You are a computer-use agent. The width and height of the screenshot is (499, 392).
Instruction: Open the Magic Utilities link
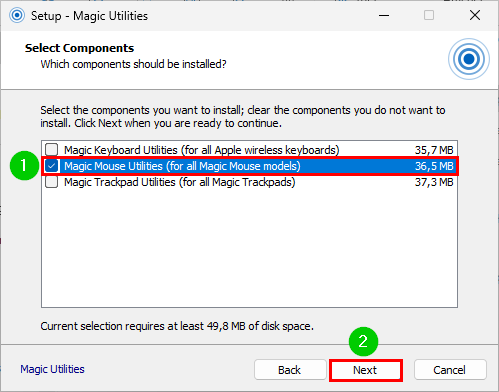(x=52, y=369)
